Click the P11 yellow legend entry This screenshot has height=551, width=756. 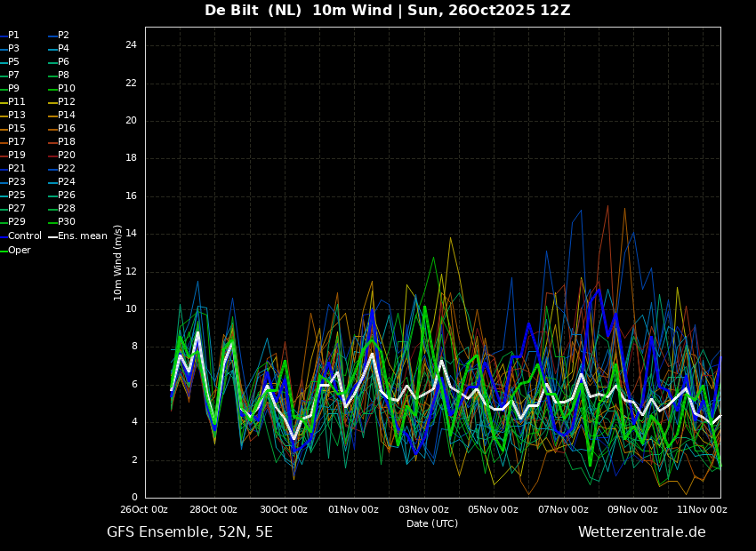(x=12, y=101)
